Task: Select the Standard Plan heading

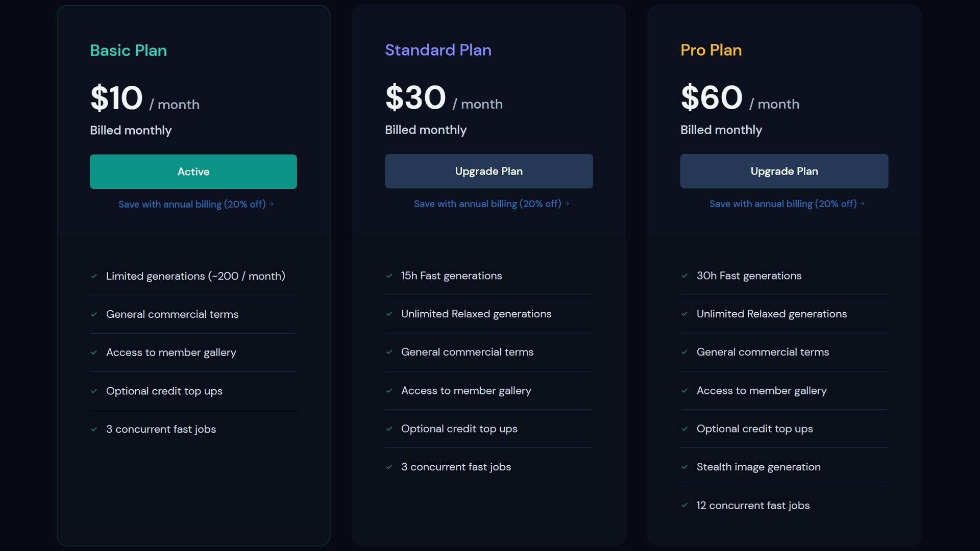Action: point(438,50)
